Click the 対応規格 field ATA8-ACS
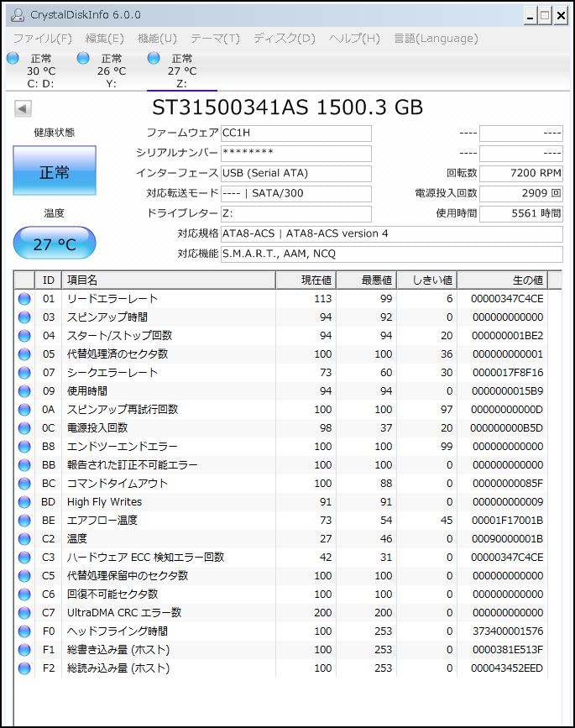The image size is (575, 728). [392, 234]
